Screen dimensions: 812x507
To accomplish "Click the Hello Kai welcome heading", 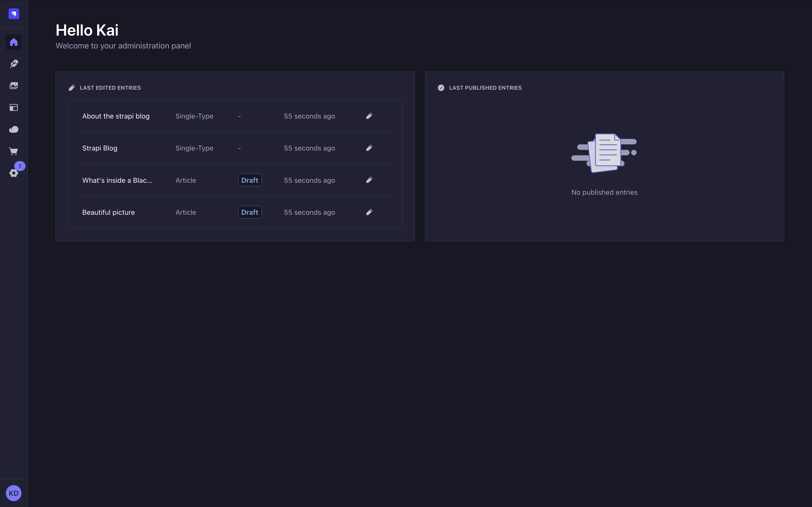I will [87, 30].
